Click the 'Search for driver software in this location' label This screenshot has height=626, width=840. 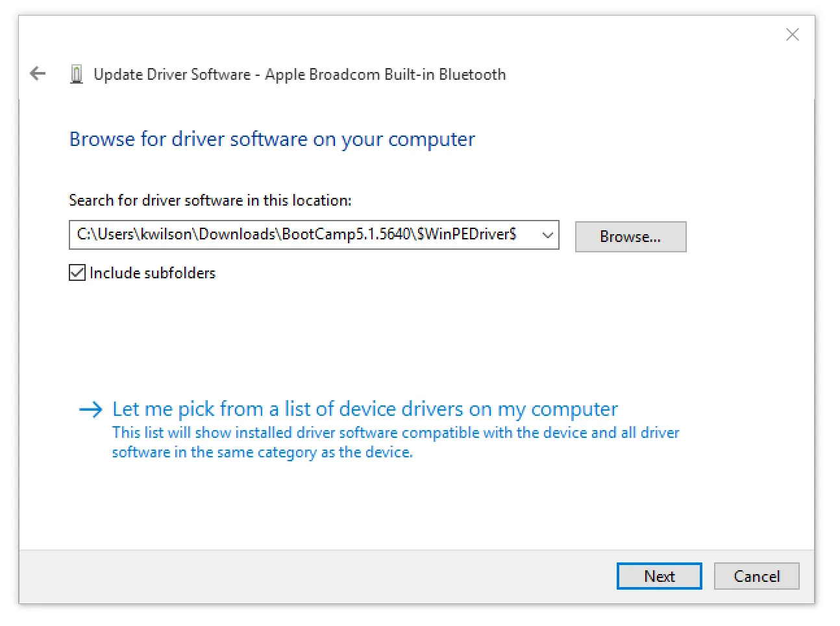pos(210,200)
